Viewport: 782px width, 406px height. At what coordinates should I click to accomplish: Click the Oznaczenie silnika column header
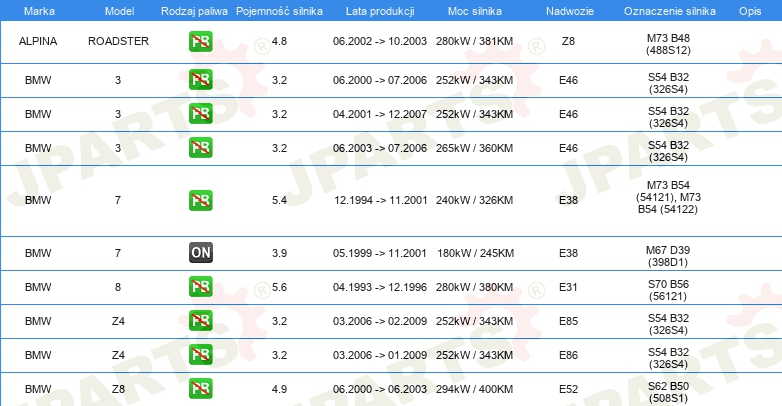pyautogui.click(x=669, y=11)
